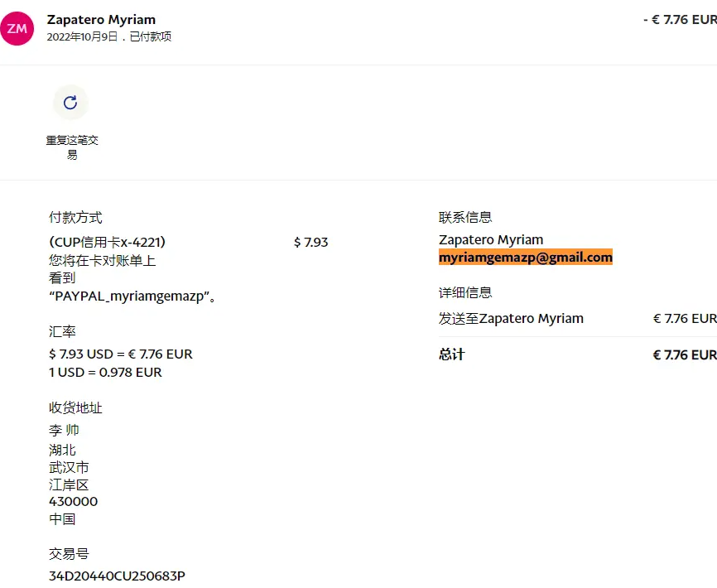This screenshot has height=588, width=717.
Task: Click the 汇率 exchange rate heading
Action: tap(62, 331)
